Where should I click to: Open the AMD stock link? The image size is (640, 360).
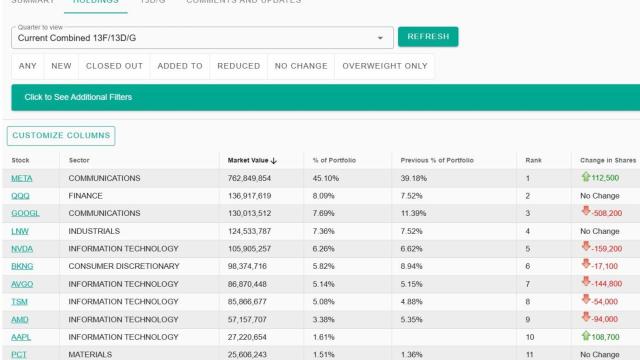20,320
